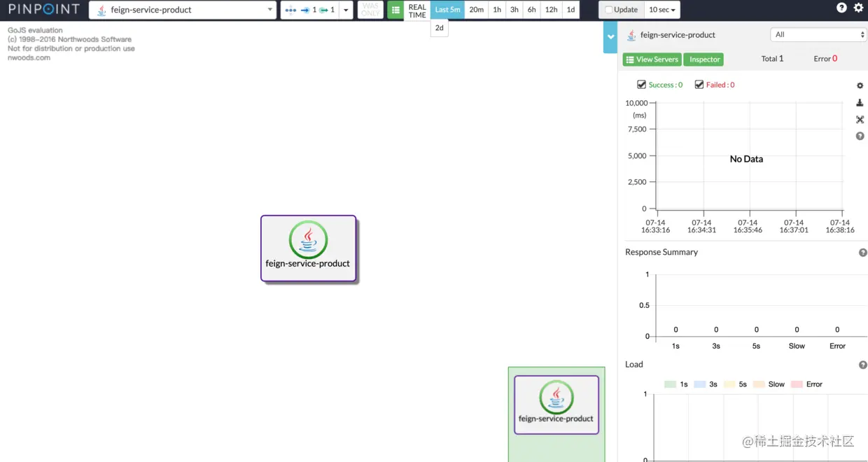Image resolution: width=868 pixels, height=462 pixels.
Task: Open scatter chart help icon
Action: click(860, 136)
